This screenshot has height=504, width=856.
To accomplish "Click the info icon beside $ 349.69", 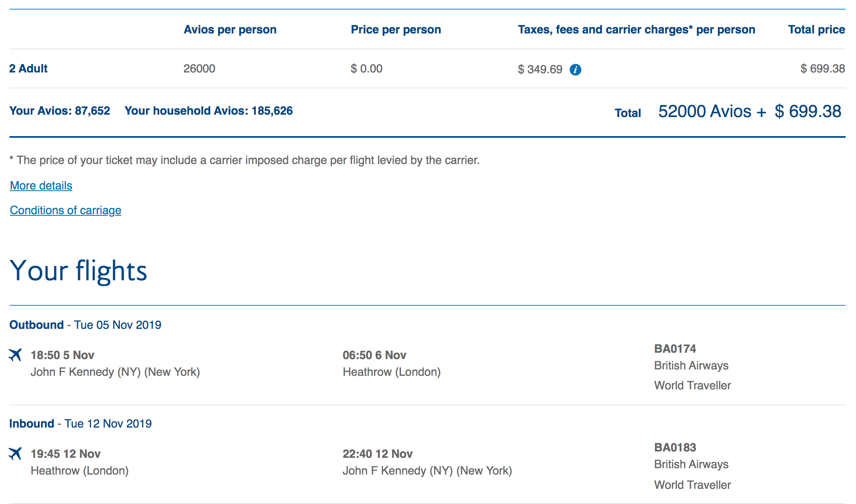I will 575,70.
